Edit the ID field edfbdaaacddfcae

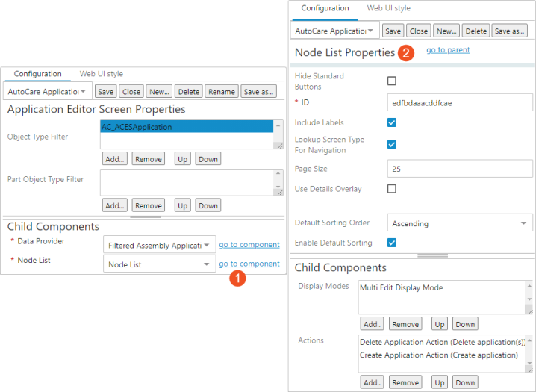pyautogui.click(x=460, y=102)
